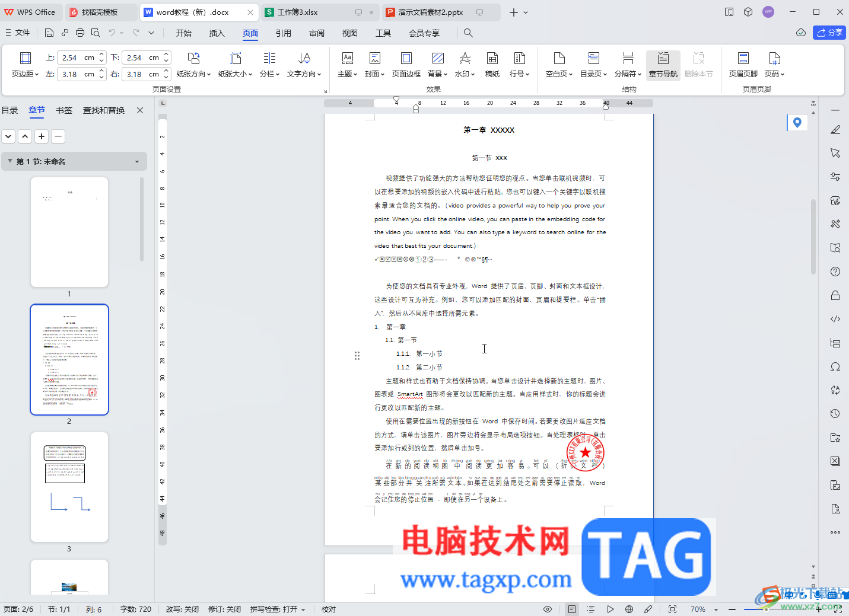Screen dimensions: 849x616
Task: Switch to 演示文稿素材2.pptx document tab
Action: click(x=441, y=12)
